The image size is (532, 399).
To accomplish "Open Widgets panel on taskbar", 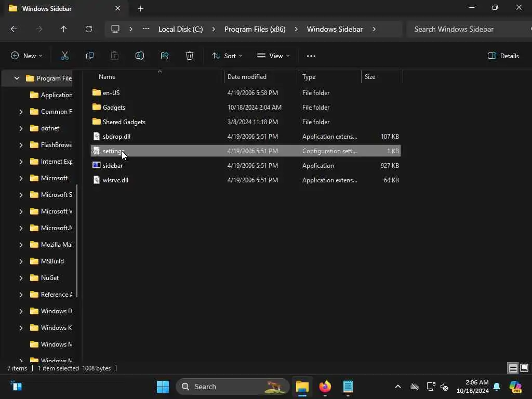I will click(16, 386).
